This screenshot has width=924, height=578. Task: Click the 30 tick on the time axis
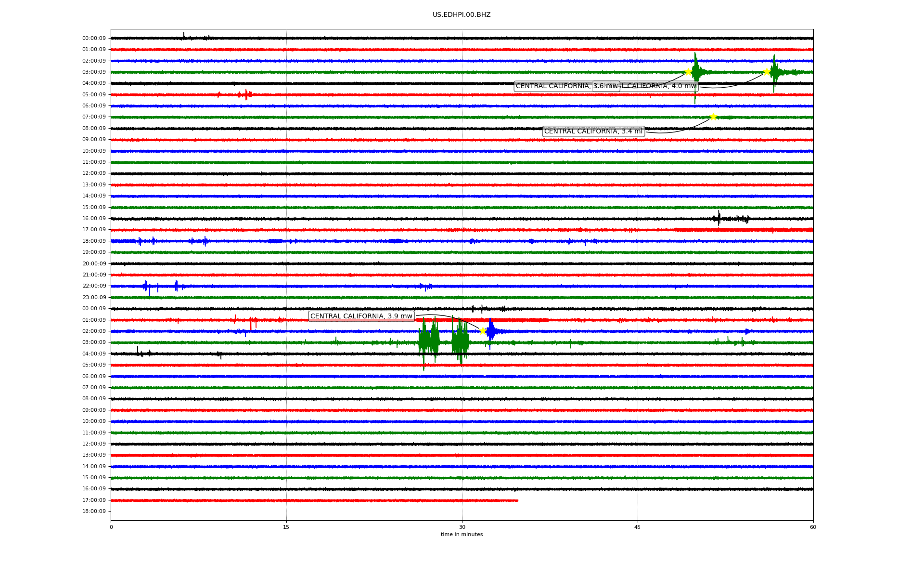462,527
